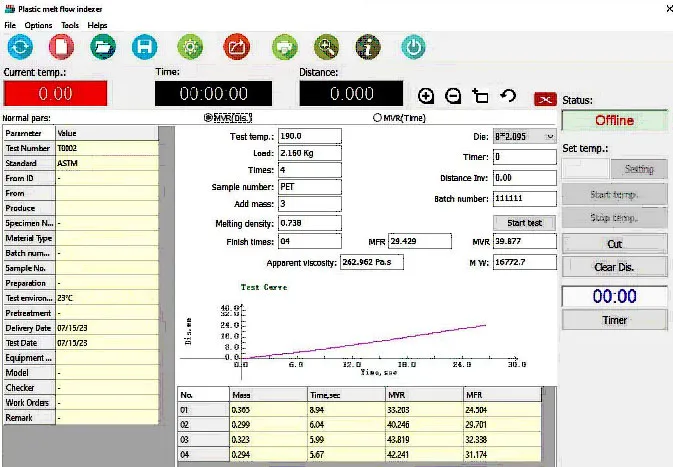673x467 pixels.
Task: Expand the Die dropdown list
Action: click(x=550, y=136)
